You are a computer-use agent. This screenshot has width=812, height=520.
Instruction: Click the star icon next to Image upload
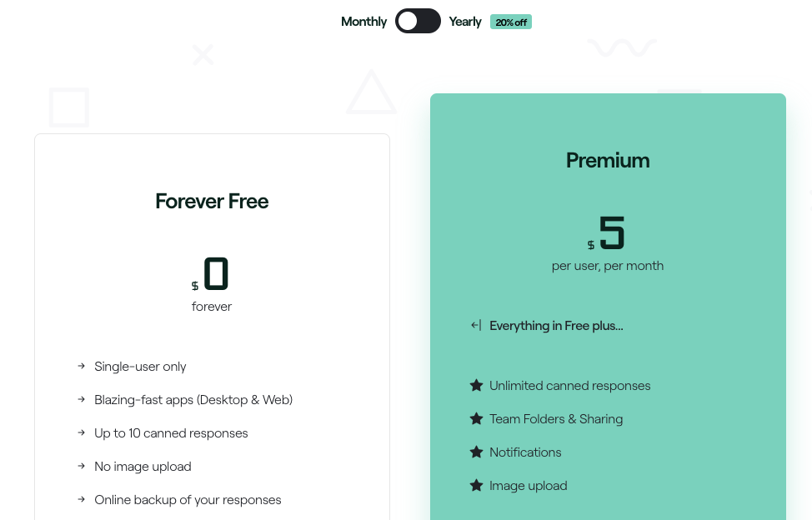tap(476, 486)
